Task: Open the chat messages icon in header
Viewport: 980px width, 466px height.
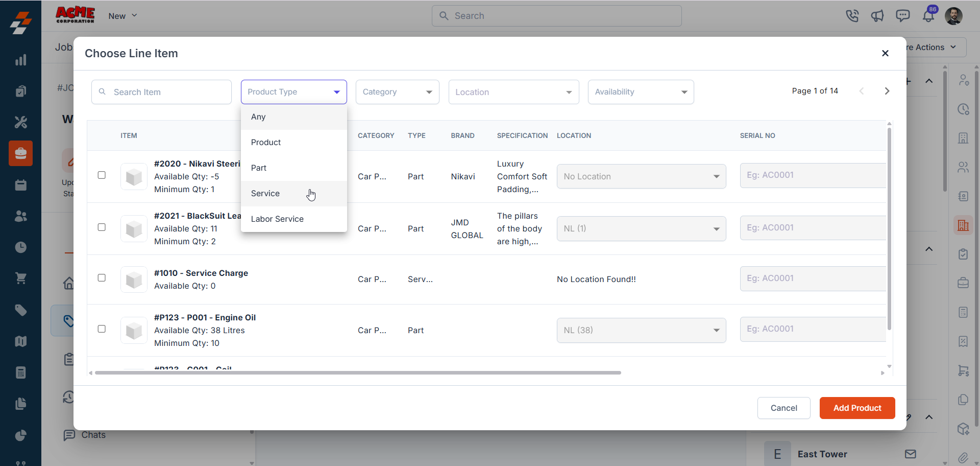Action: pyautogui.click(x=903, y=16)
